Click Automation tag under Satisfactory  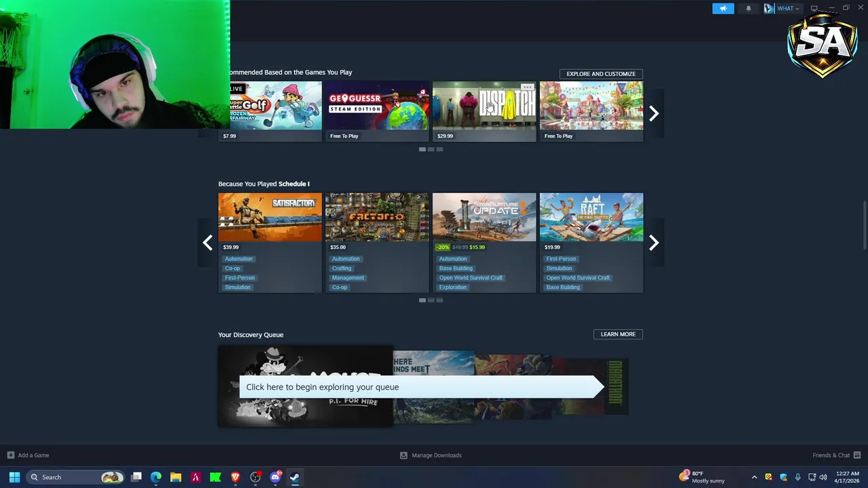239,259
